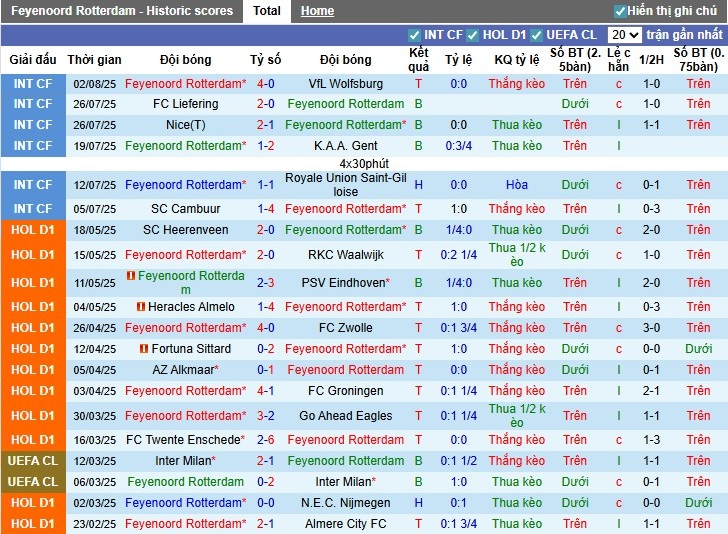Open VfL Wolfsburg team link
Image resolution: width=728 pixels, height=534 pixels.
[345, 84]
